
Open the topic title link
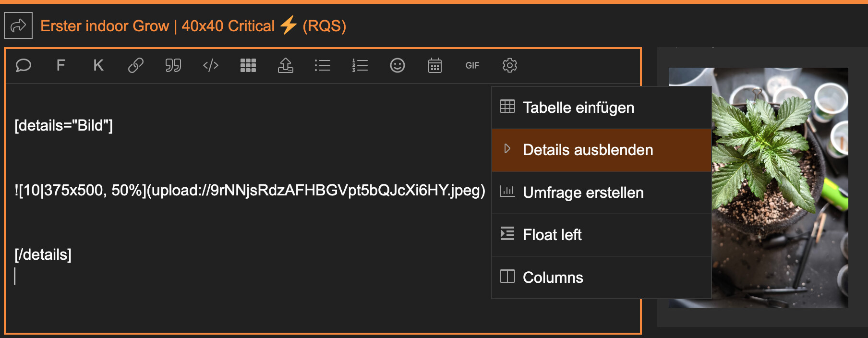(193, 26)
